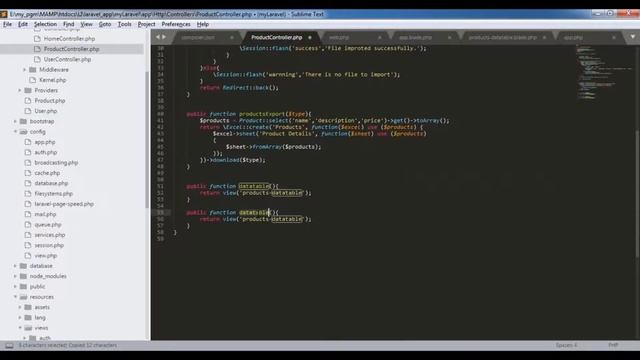Screen dimensions: 640x360
Task: Click the Kernel.php file icon
Action: click(33, 80)
